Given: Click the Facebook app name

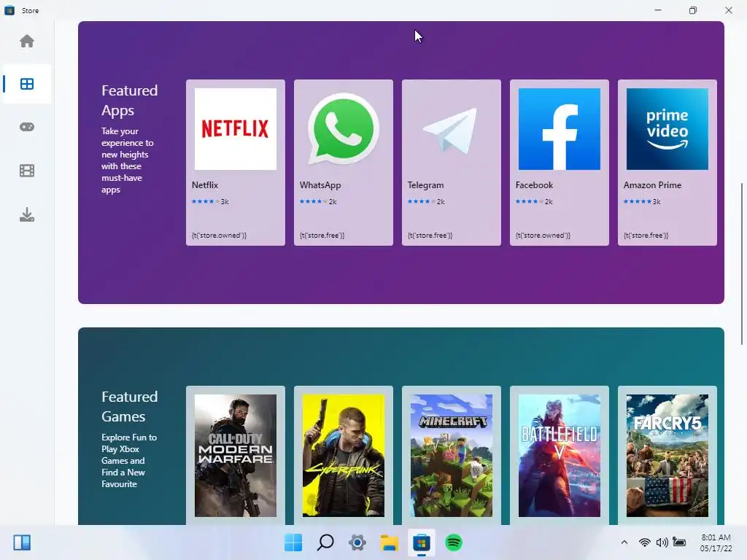Looking at the screenshot, I should coord(534,184).
